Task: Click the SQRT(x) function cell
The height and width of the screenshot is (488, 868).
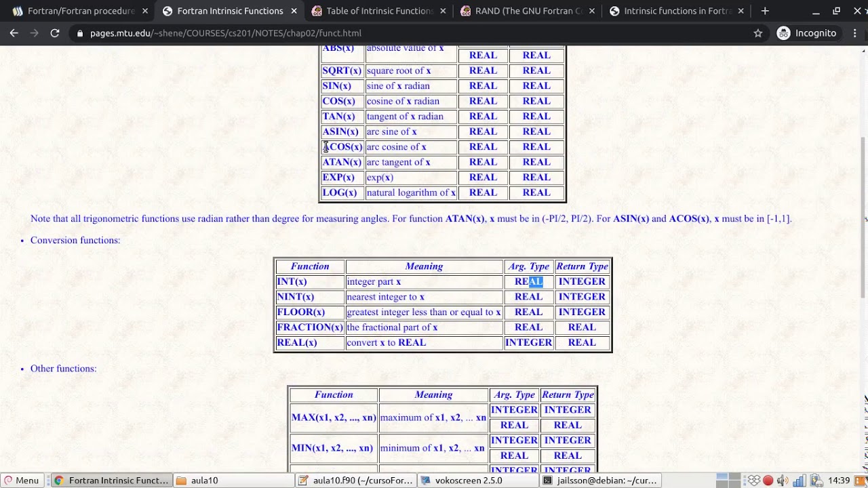Action: coord(342,70)
